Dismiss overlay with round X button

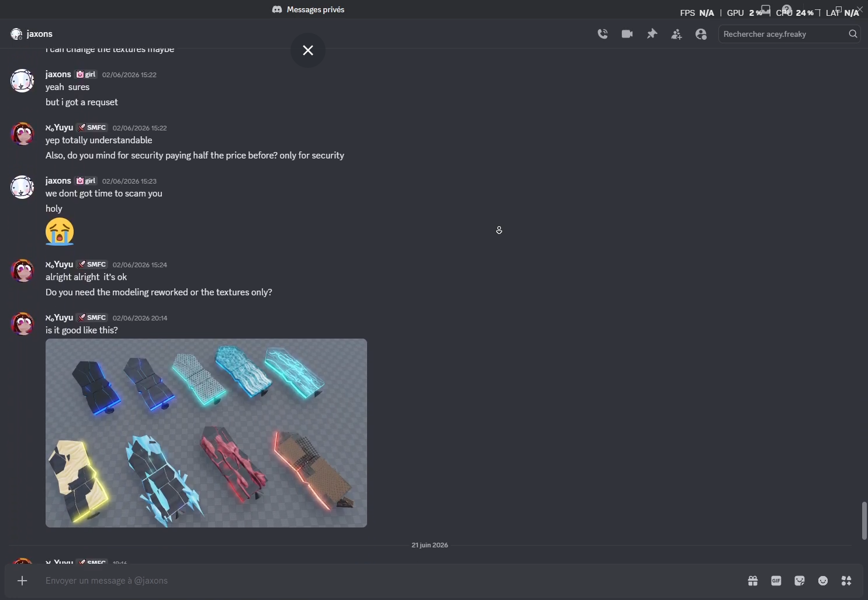pos(308,50)
